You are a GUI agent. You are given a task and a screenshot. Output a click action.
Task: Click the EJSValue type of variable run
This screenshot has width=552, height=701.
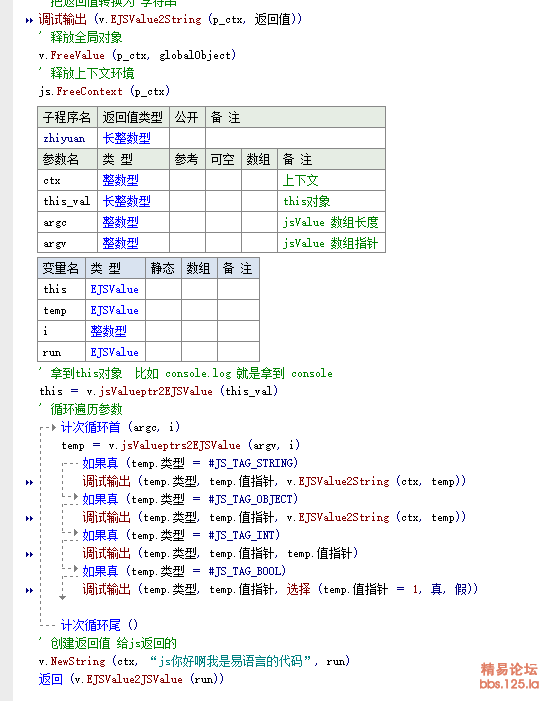click(114, 352)
